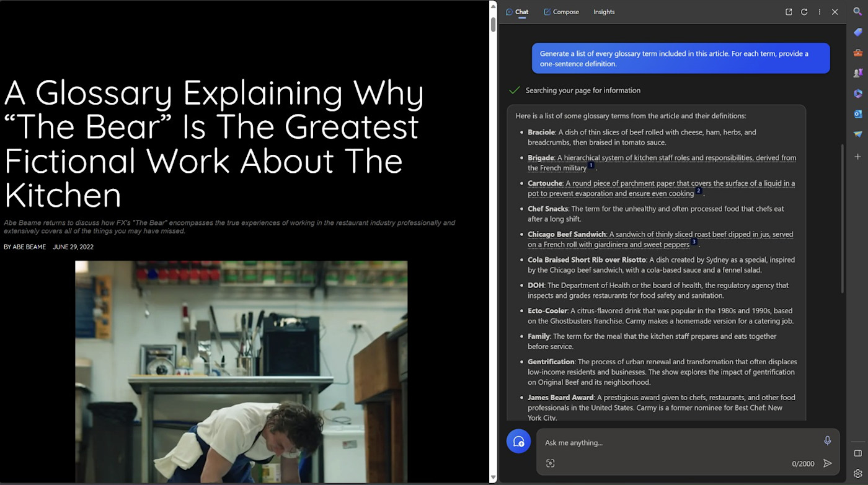
Task: Click the intro line 'Here is a list of some glossary terms'
Action: click(x=631, y=116)
